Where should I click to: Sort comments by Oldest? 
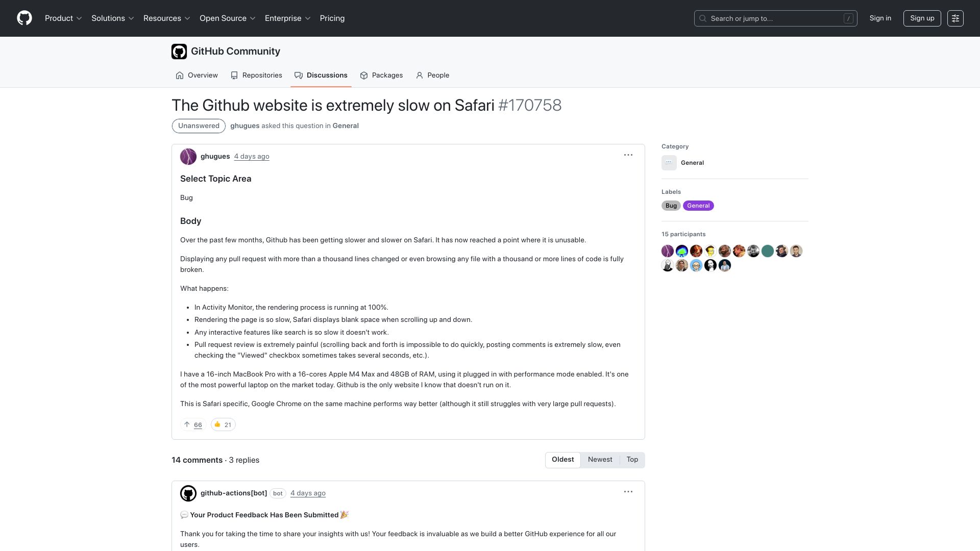tap(563, 460)
